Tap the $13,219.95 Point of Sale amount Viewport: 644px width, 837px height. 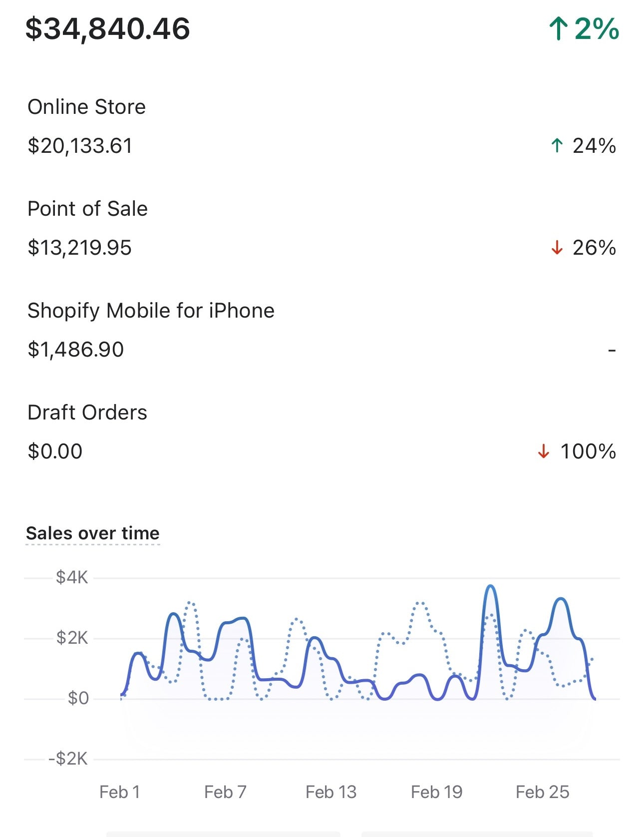(x=79, y=248)
